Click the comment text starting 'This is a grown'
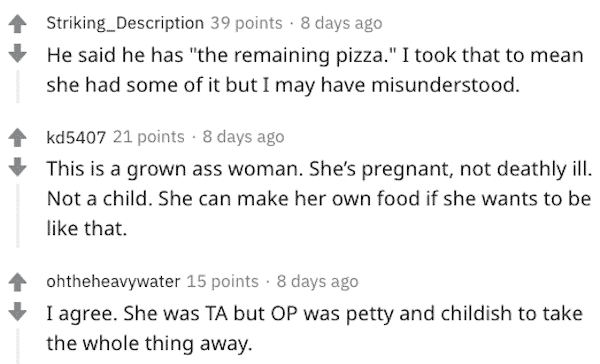This screenshot has height=364, width=600. pos(320,199)
